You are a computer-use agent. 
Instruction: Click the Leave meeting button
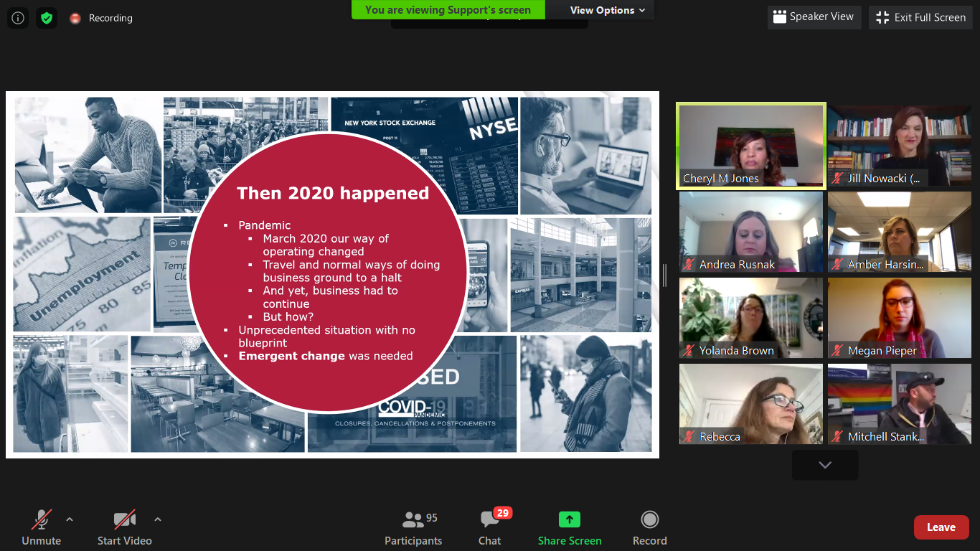click(941, 527)
